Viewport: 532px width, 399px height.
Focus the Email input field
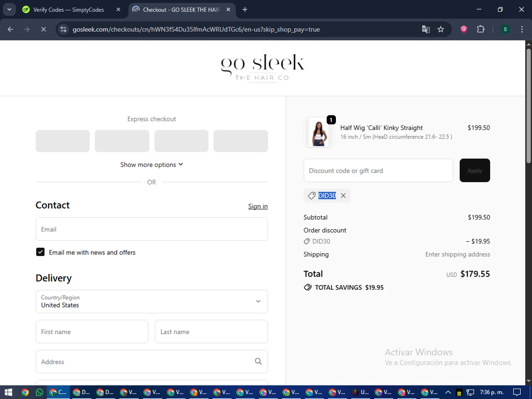[x=152, y=229]
